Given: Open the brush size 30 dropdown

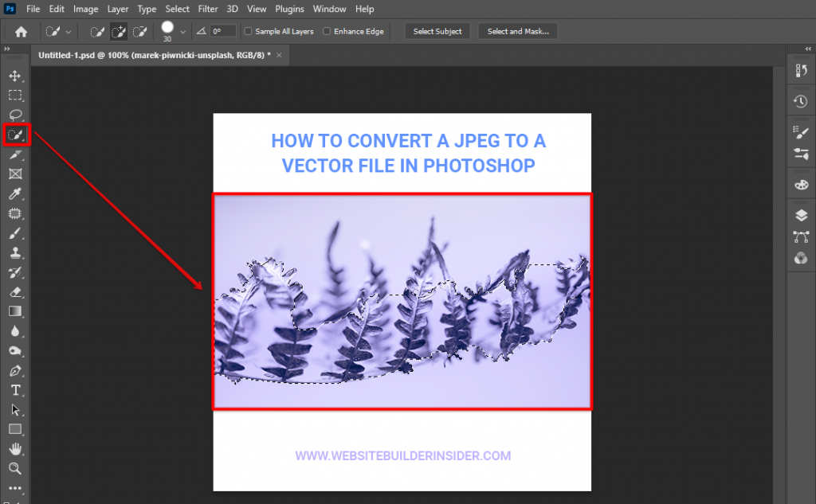Looking at the screenshot, I should [x=182, y=31].
